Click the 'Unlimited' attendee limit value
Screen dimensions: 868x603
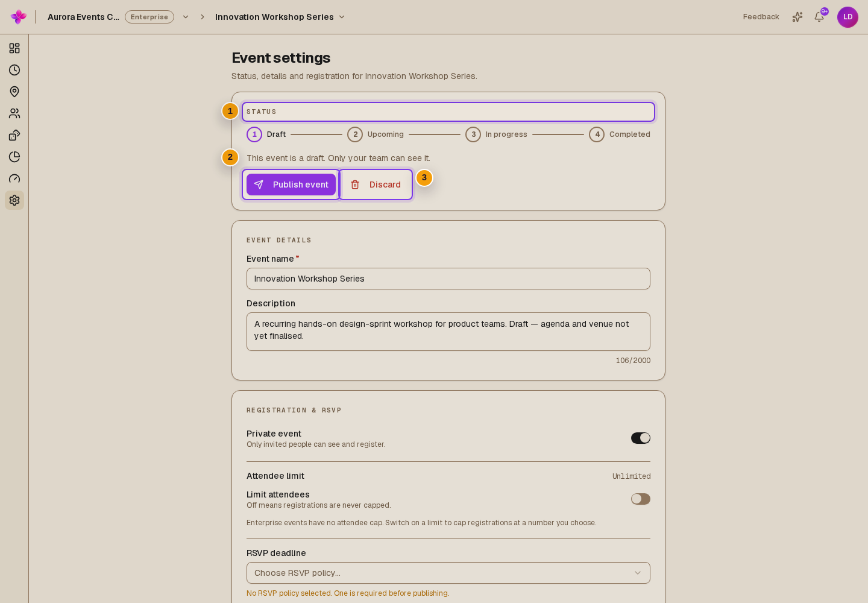click(632, 476)
